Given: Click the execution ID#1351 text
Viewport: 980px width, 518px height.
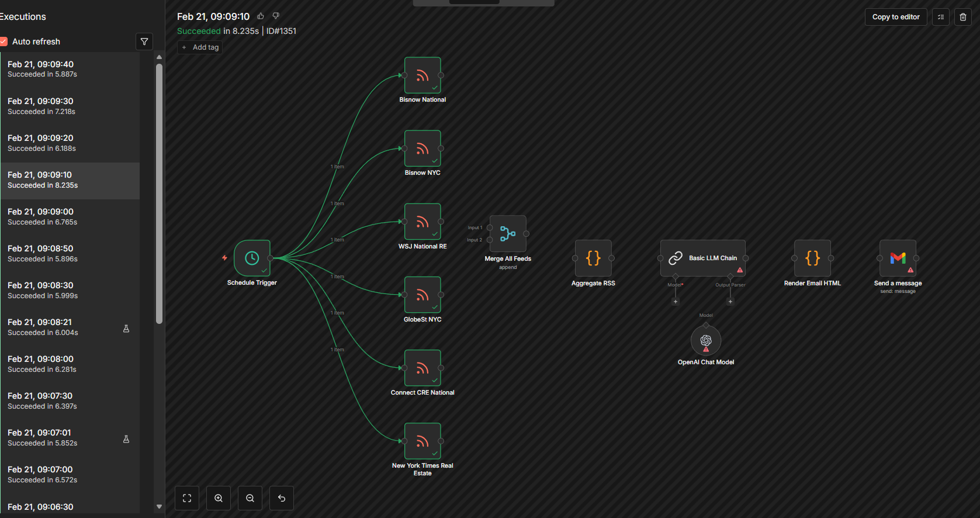Looking at the screenshot, I should click(281, 31).
